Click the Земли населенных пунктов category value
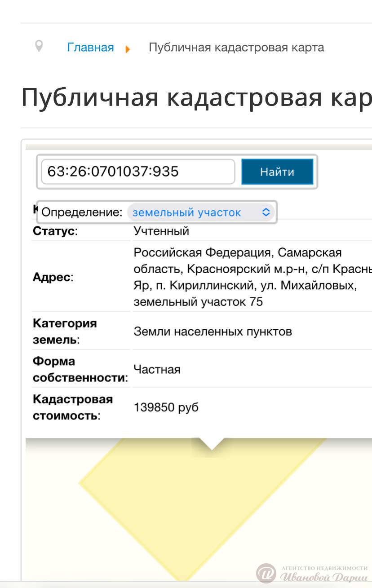 213,332
